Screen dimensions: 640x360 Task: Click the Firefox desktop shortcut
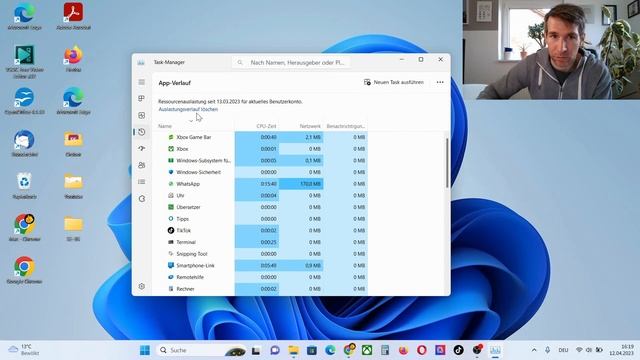tap(73, 59)
